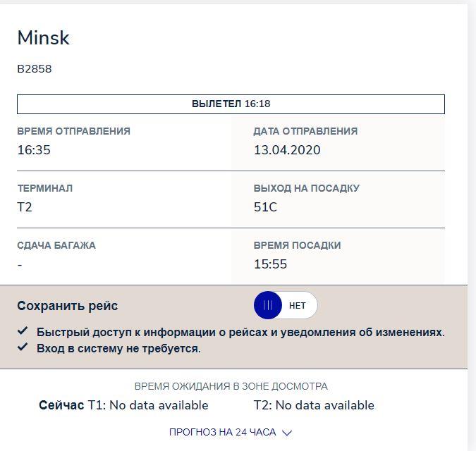Click the checkmark icon beside login-not-required text
Image resolution: width=476 pixels, height=451 pixels.
(23, 347)
